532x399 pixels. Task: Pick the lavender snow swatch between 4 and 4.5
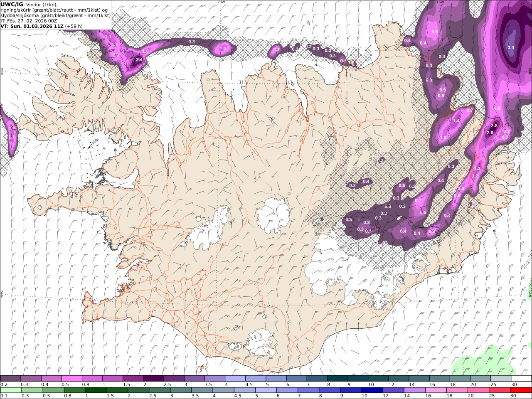[235, 379]
